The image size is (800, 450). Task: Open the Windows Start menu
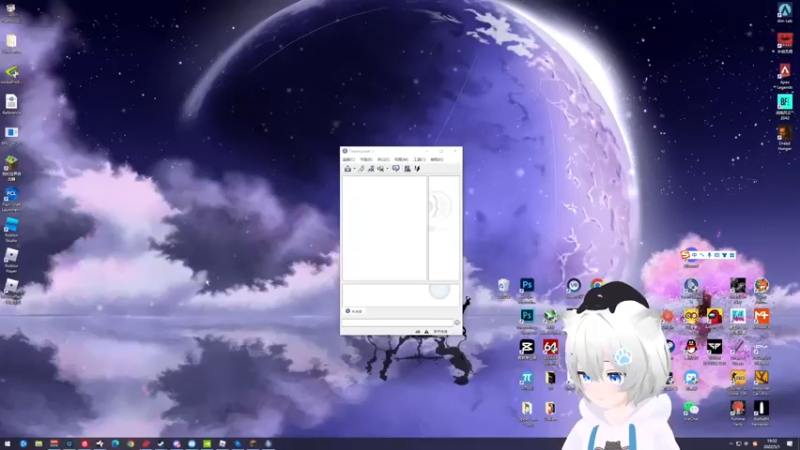(x=7, y=444)
